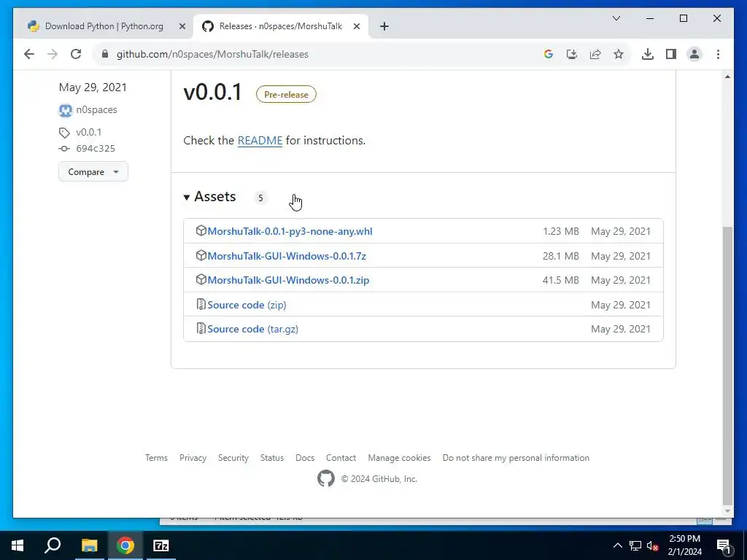Click the 1.23 MB size text
Viewport: 747px width, 560px height.
coord(561,231)
